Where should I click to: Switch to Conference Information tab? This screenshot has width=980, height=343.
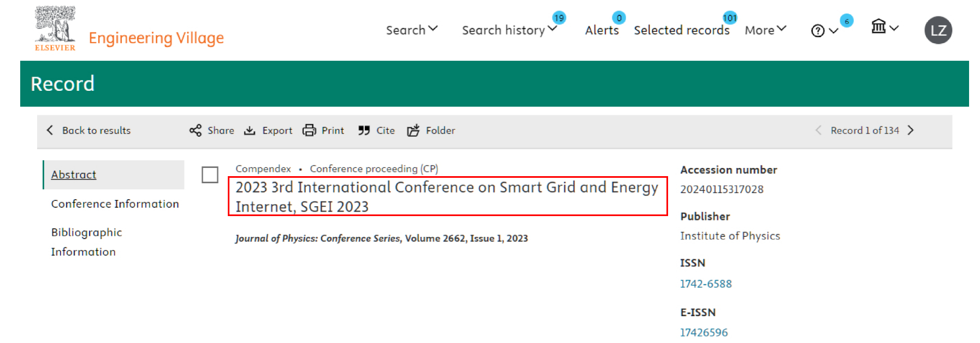pyautogui.click(x=115, y=204)
